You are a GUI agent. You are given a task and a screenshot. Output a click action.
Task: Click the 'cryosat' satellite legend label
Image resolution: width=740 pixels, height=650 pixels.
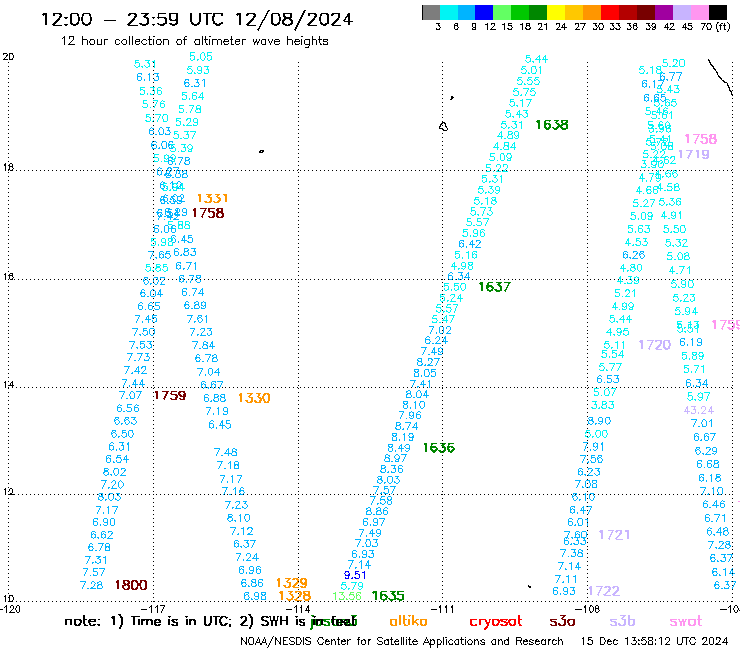[496, 621]
